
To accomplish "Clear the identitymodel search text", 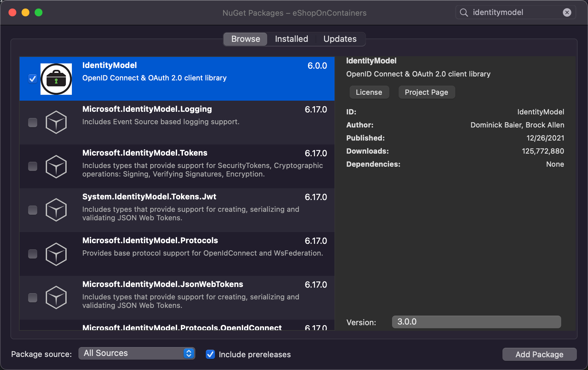I will 567,12.
